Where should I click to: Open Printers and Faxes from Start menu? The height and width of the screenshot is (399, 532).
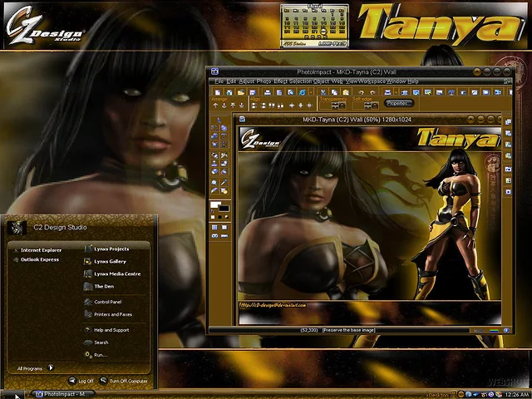point(113,314)
